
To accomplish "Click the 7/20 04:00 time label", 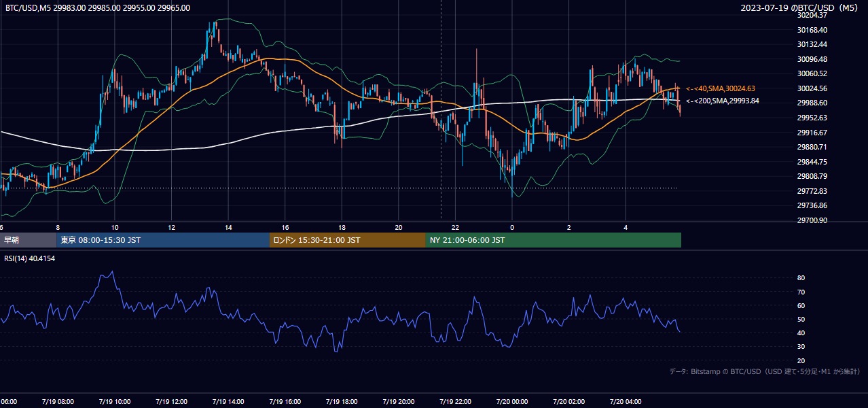I will tap(625, 402).
